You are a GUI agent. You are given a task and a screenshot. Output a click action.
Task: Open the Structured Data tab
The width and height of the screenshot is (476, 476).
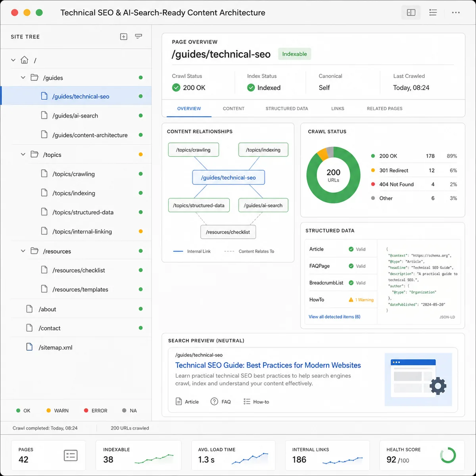[x=287, y=109]
